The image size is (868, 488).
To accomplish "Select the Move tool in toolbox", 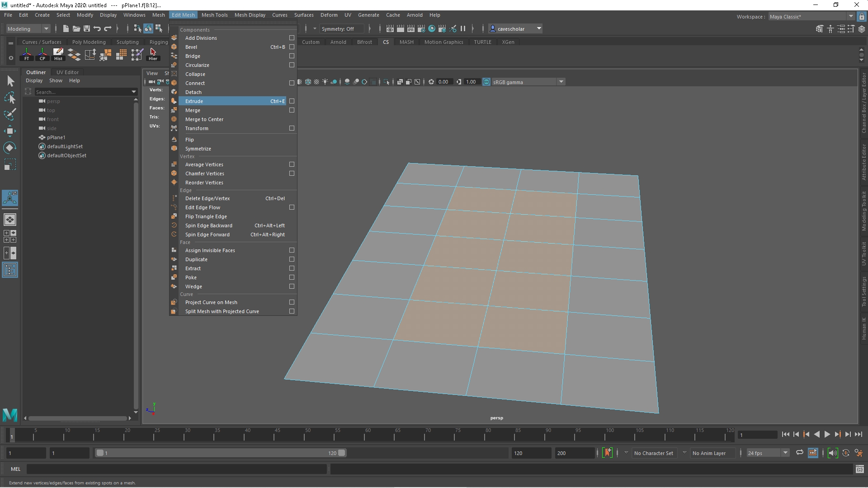I will (x=10, y=131).
